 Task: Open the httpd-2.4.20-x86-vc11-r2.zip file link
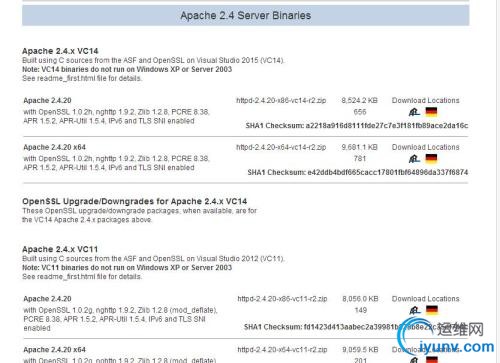(x=282, y=299)
